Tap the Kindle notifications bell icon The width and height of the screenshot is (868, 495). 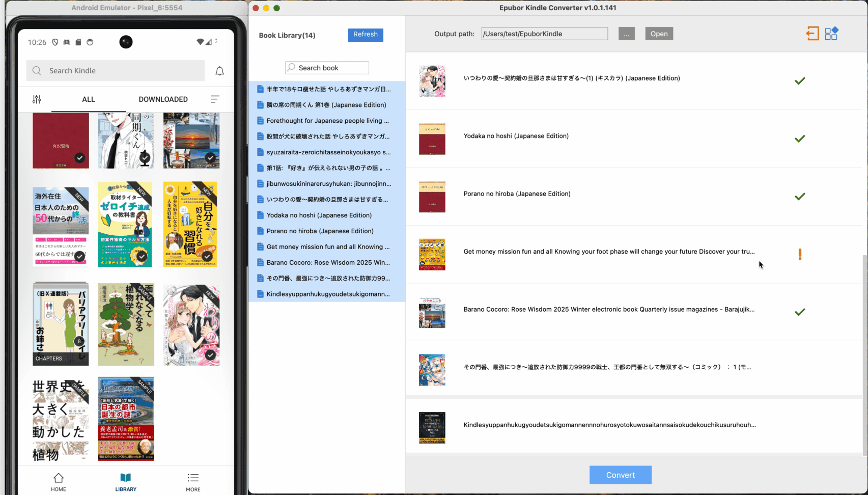coord(219,71)
